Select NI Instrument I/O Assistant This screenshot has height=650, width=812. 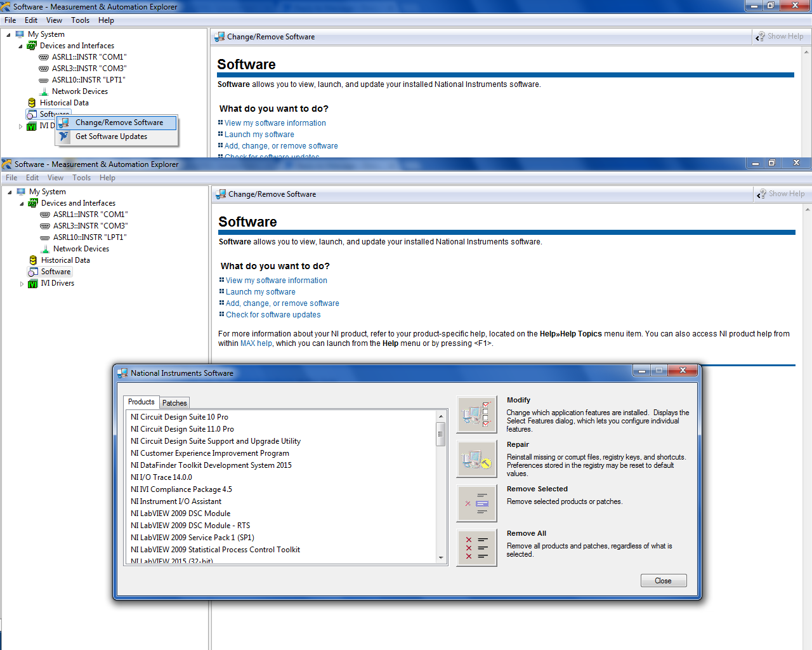pyautogui.click(x=176, y=501)
